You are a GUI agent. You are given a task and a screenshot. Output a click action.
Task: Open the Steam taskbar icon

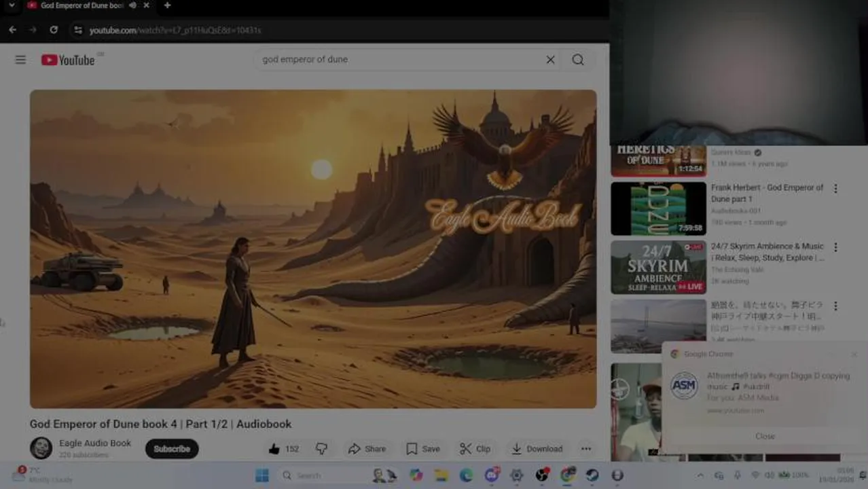[x=592, y=475]
